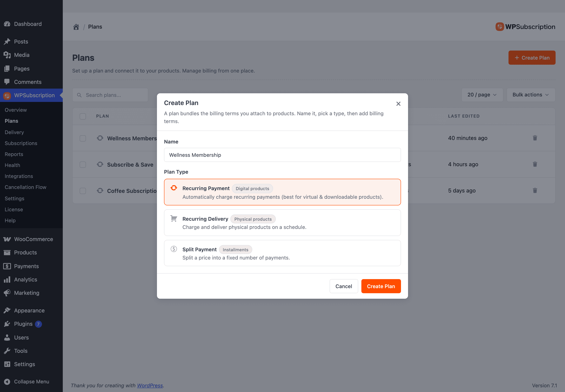This screenshot has width=565, height=392.
Task: Click the Appearance brush icon
Action: pyautogui.click(x=7, y=310)
